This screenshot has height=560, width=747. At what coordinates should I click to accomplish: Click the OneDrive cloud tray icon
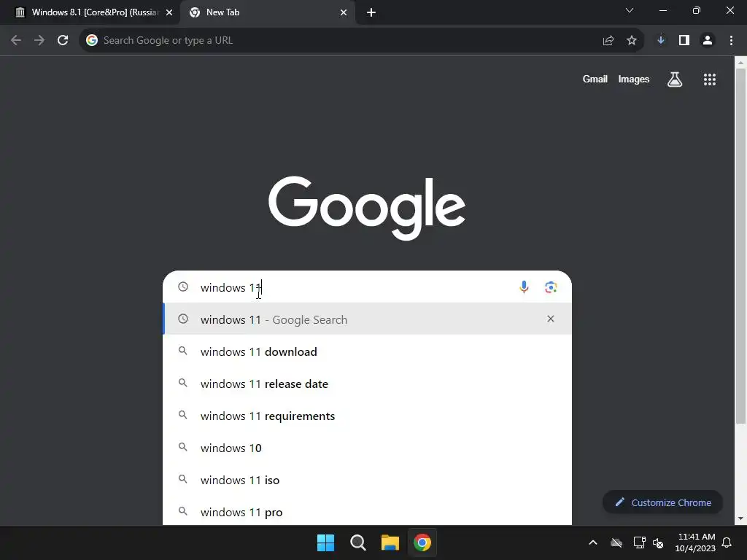point(616,542)
